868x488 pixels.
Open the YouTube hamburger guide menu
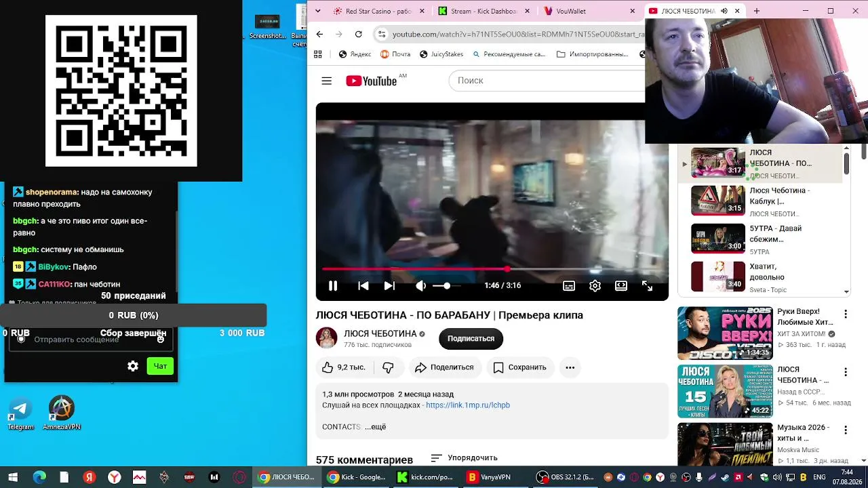(326, 81)
